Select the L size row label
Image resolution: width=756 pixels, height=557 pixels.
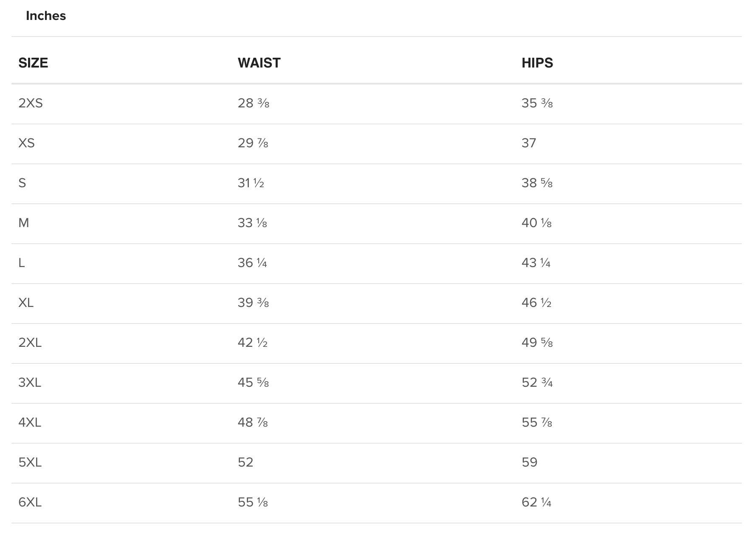(22, 263)
